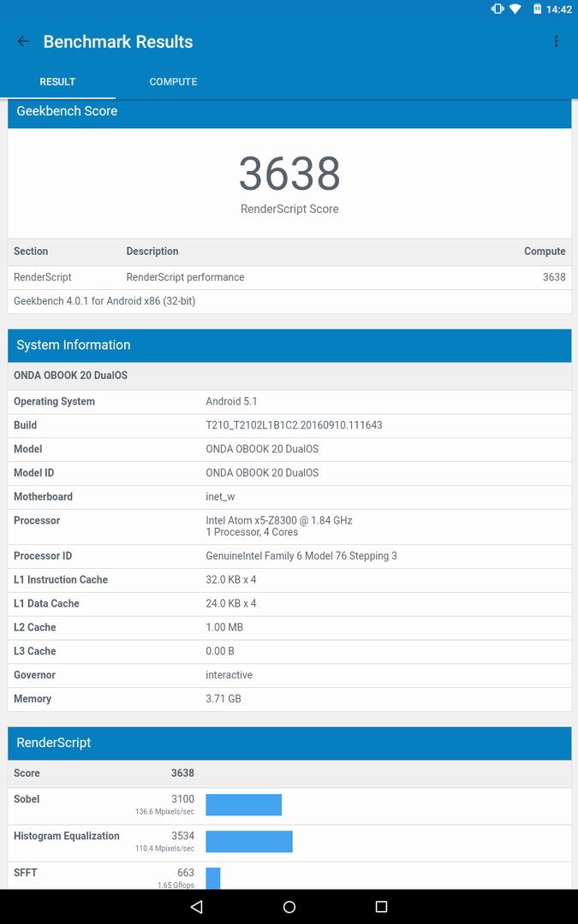The width and height of the screenshot is (578, 924).
Task: Tap the Android back navigation button
Action: (x=197, y=906)
